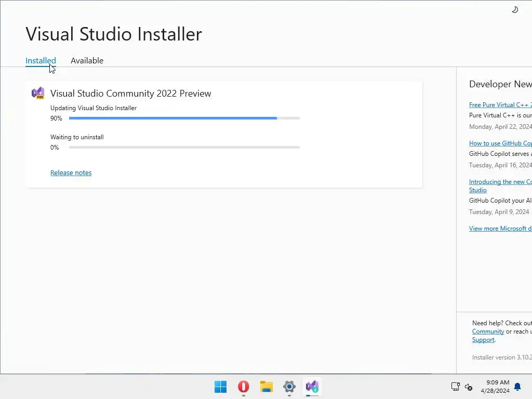Screen dimensions: 532x399
Task: Click the Updating Visual Studio Installer label
Action: (x=94, y=108)
